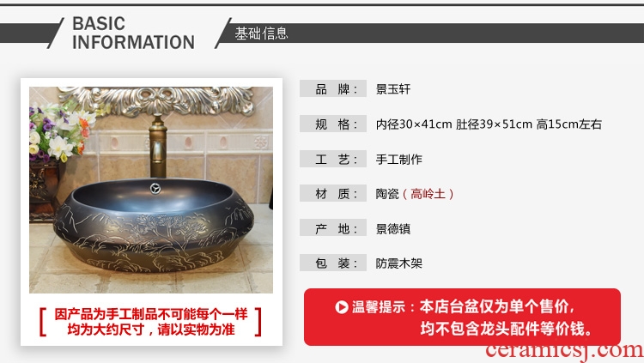Click the red 高岭土 text
Screen dimensions: 644x363
tap(428, 194)
